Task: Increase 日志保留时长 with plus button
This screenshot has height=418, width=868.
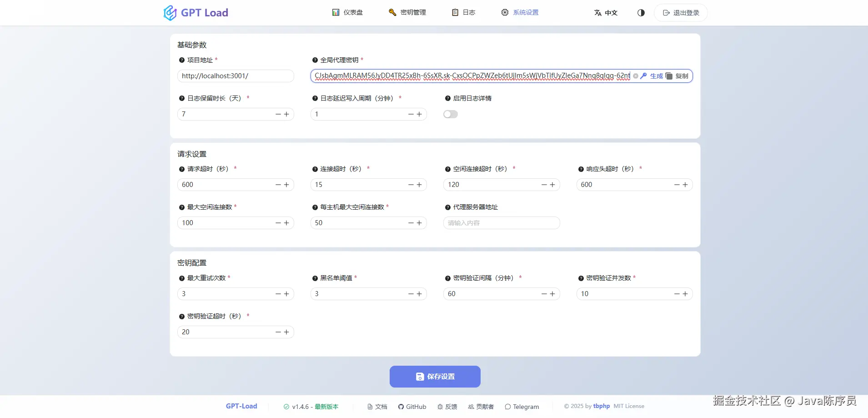Action: [x=286, y=114]
